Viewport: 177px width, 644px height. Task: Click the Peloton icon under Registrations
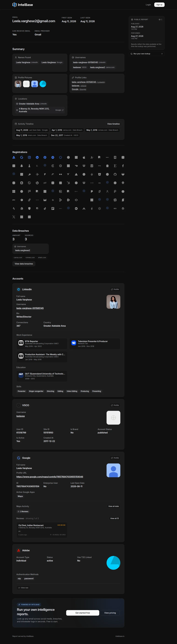pos(100,192)
